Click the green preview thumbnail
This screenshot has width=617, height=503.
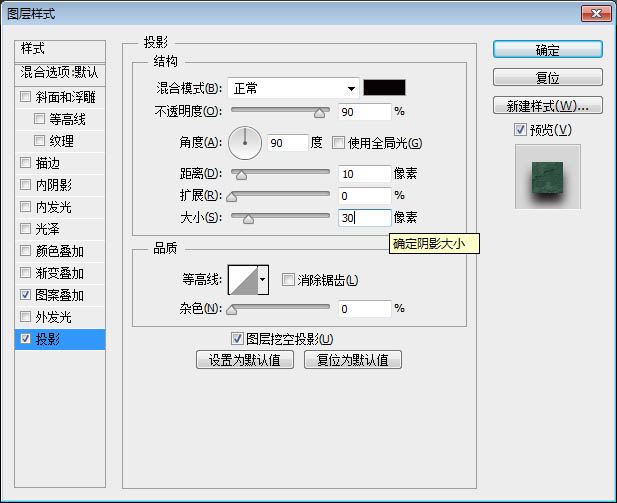(547, 177)
